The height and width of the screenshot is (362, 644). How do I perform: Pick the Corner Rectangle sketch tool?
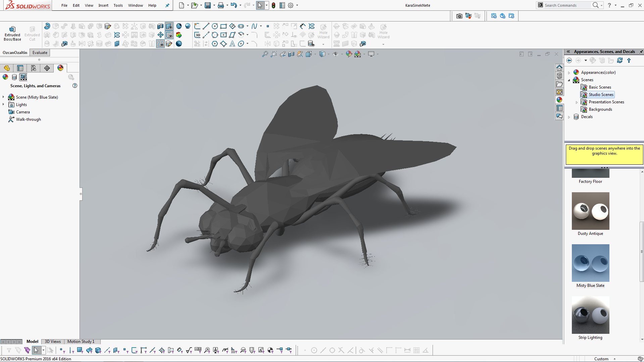pos(224,26)
